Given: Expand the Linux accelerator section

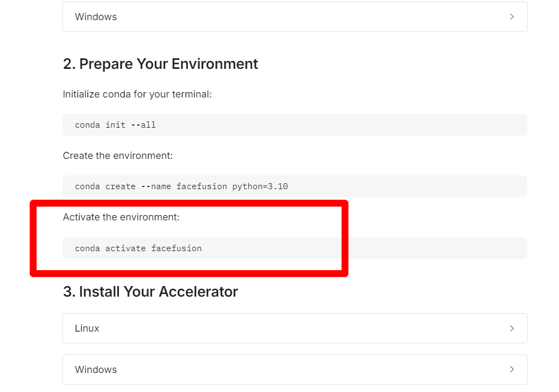Looking at the screenshot, I should [294, 328].
